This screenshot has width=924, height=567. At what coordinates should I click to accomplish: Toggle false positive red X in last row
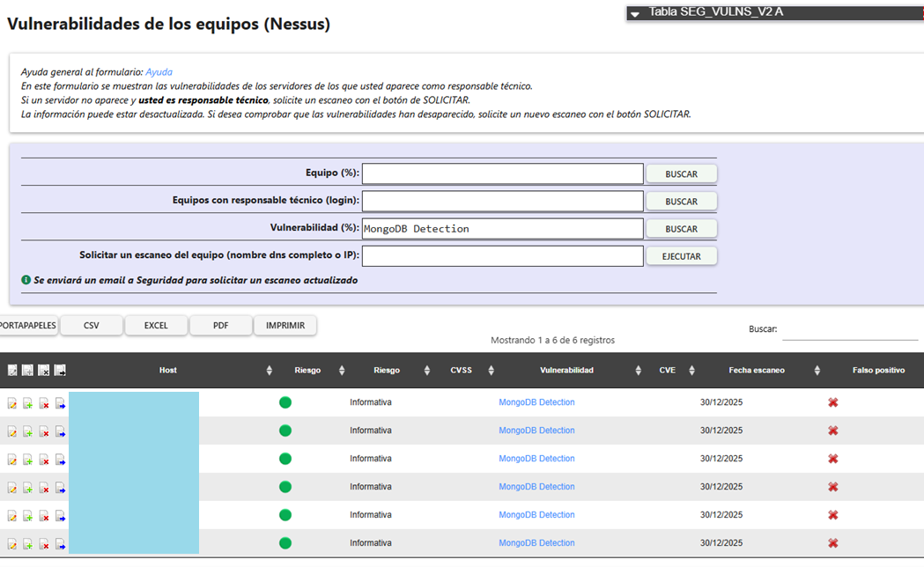coord(832,543)
